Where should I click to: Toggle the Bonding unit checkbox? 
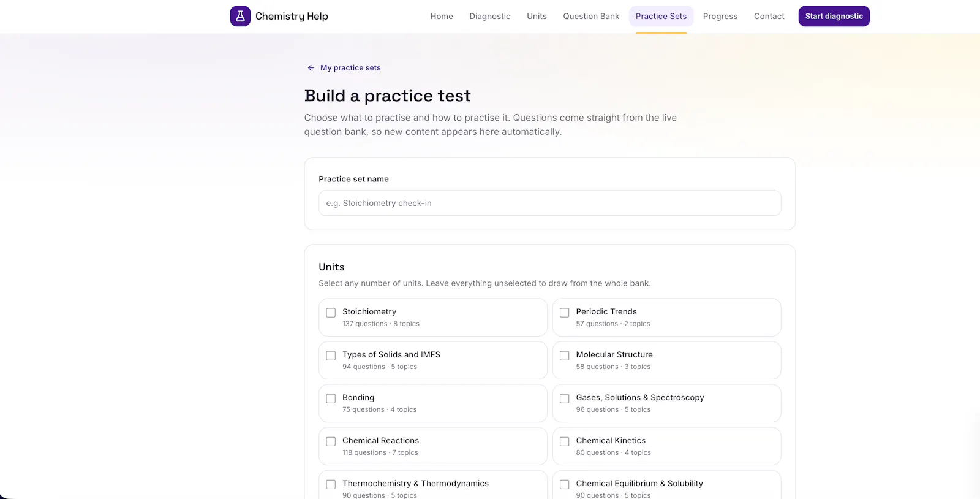tap(331, 398)
